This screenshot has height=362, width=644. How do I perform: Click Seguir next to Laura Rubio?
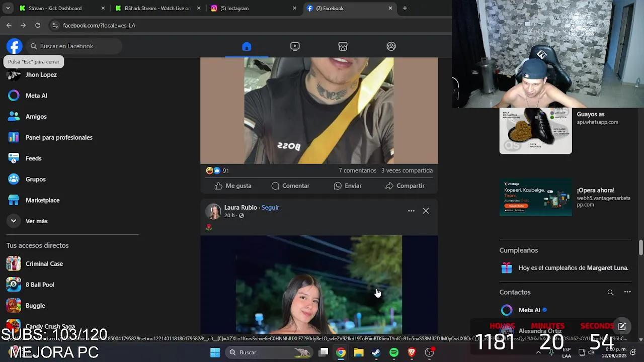tap(270, 207)
